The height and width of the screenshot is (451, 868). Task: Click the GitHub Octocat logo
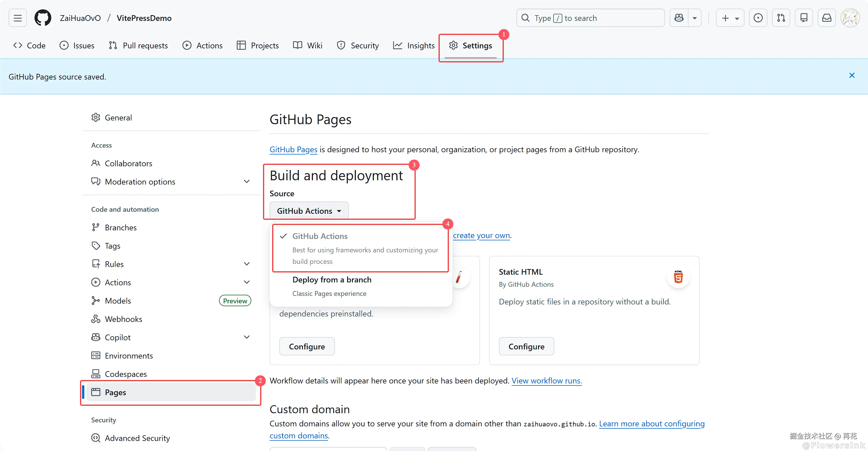[x=43, y=18]
